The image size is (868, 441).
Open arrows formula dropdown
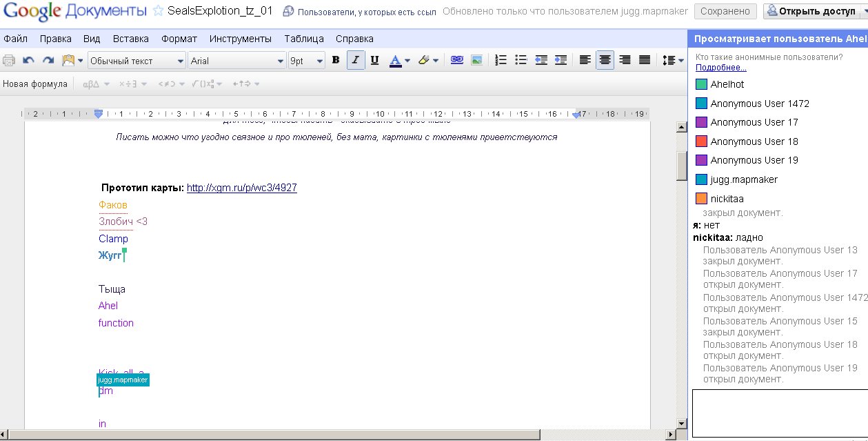click(246, 84)
